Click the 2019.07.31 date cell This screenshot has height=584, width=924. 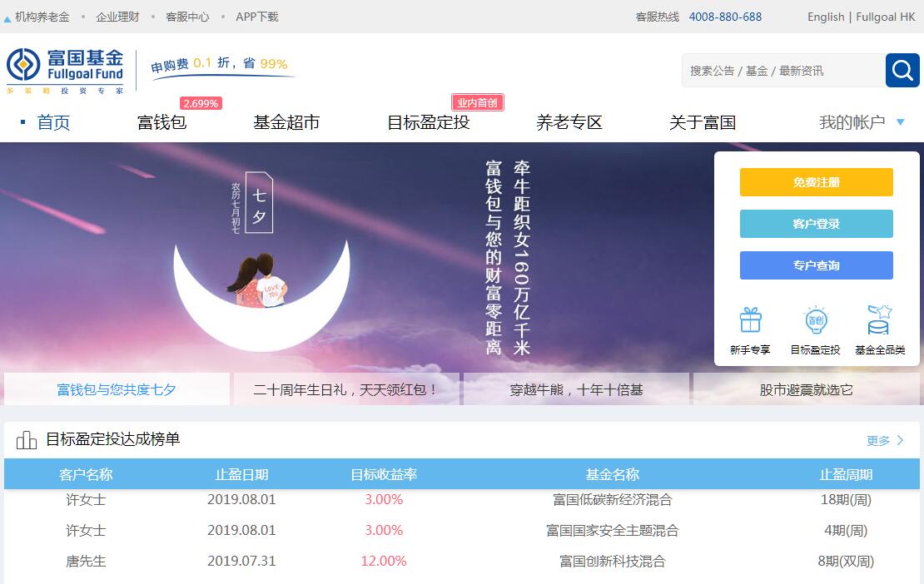point(241,561)
